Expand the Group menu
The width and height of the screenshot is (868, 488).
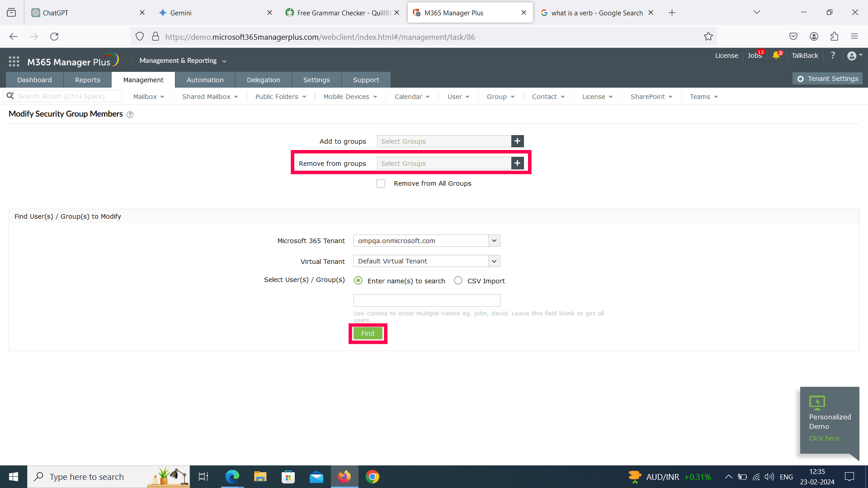tap(500, 97)
